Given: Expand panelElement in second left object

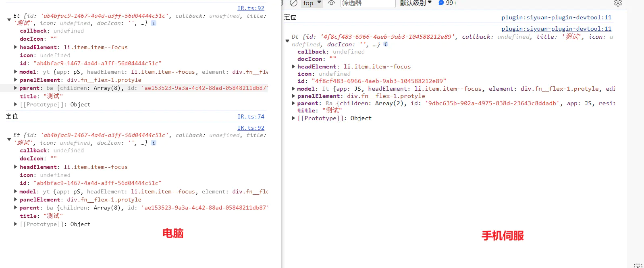Looking at the screenshot, I should pyautogui.click(x=16, y=199).
